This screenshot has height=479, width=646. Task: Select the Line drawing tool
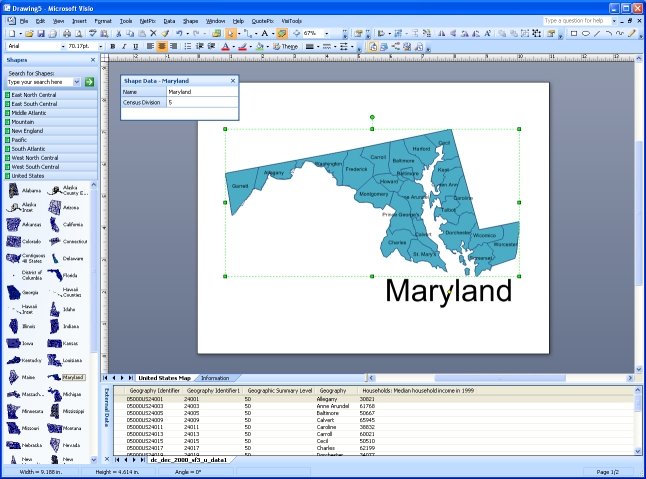point(597,33)
